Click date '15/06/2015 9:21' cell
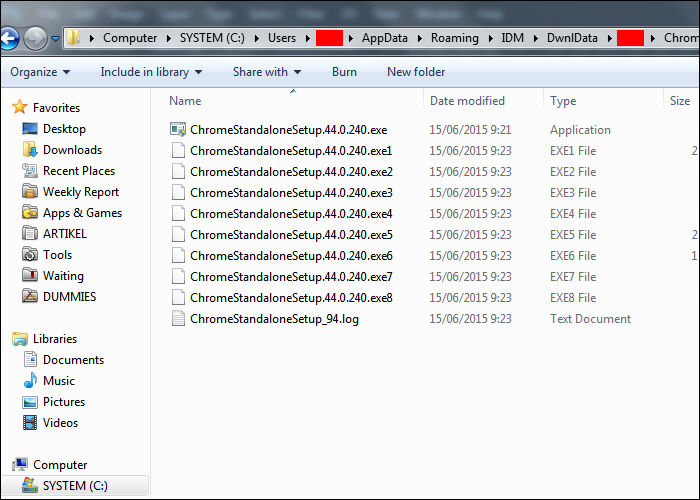This screenshot has width=700, height=500. click(x=470, y=130)
